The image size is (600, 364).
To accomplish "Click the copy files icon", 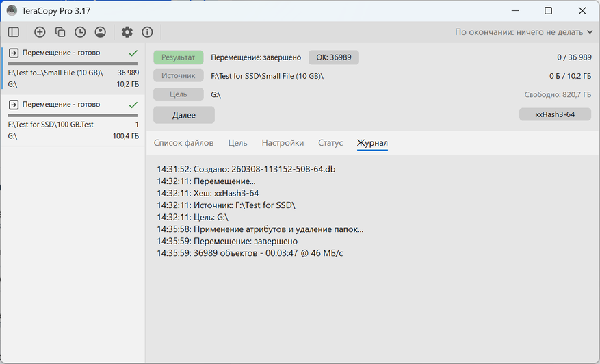I will click(60, 32).
